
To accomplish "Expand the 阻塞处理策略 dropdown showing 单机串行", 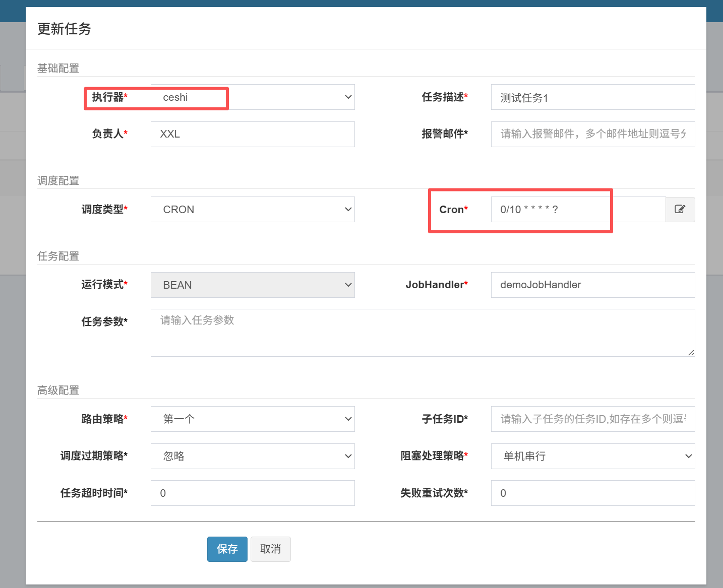I will pos(592,456).
